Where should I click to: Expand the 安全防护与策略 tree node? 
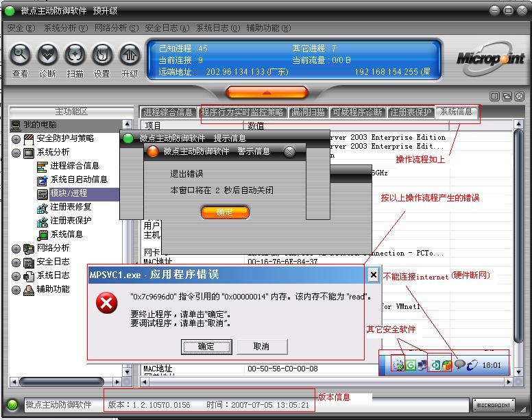click(x=16, y=139)
